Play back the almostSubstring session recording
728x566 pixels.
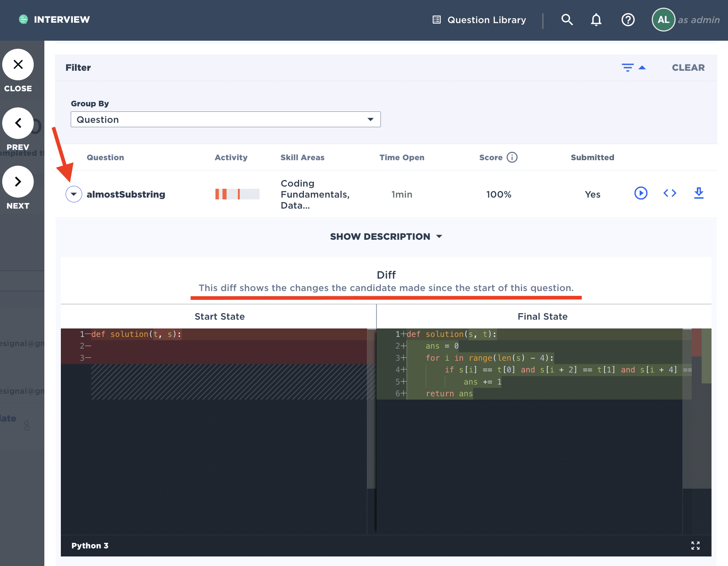click(640, 193)
